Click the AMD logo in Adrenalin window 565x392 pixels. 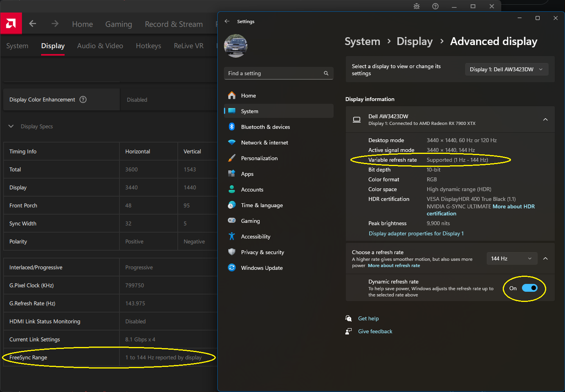click(x=11, y=23)
